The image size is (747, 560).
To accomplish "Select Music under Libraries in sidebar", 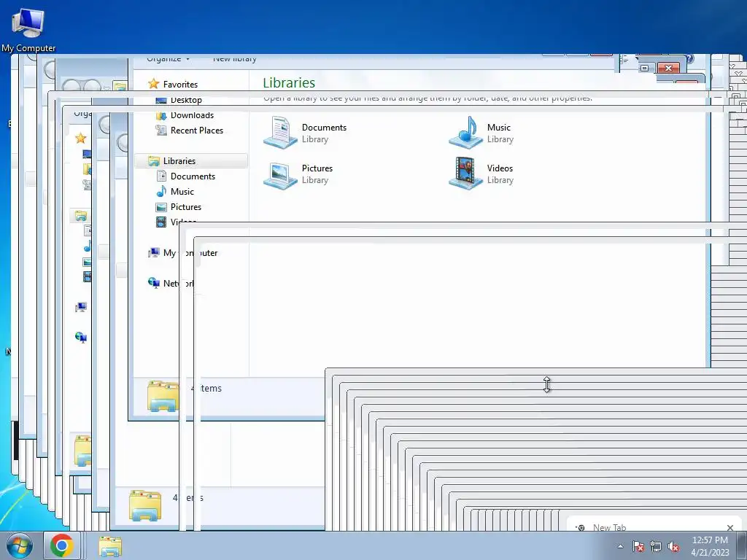I will (x=182, y=192).
